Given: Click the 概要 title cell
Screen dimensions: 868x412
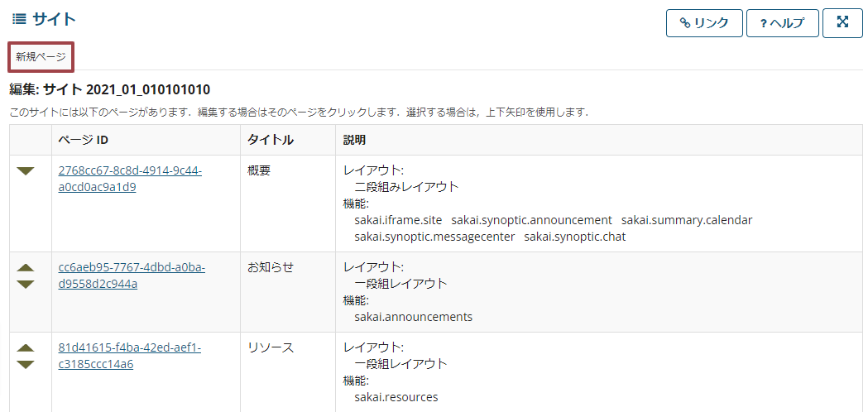Looking at the screenshot, I should click(x=259, y=171).
